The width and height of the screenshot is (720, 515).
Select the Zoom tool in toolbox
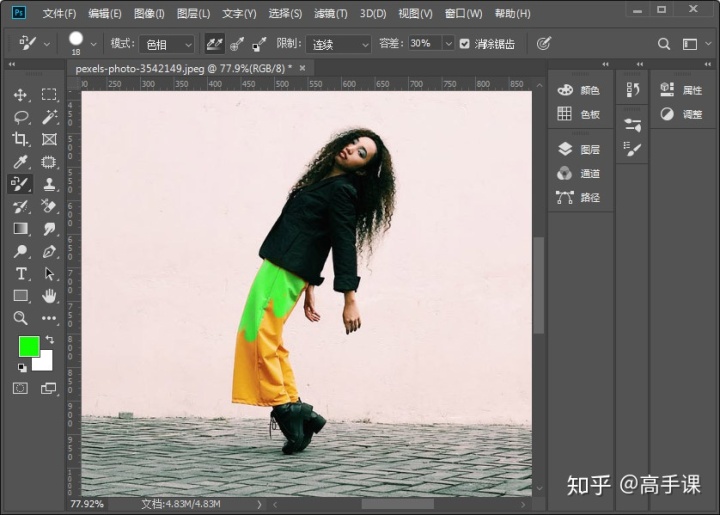pos(20,318)
